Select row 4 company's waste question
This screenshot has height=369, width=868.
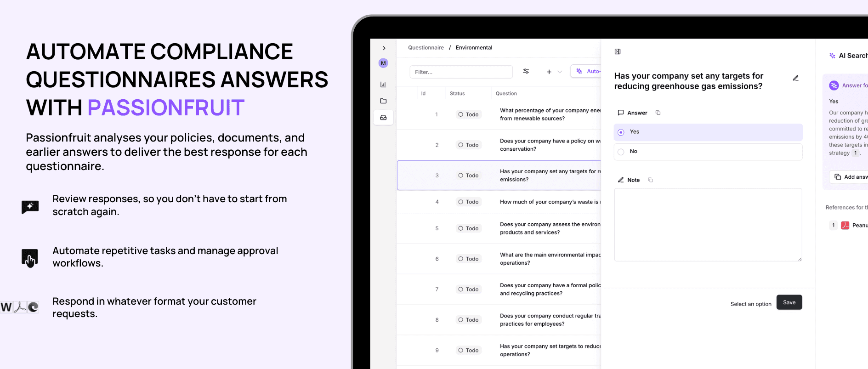point(550,202)
